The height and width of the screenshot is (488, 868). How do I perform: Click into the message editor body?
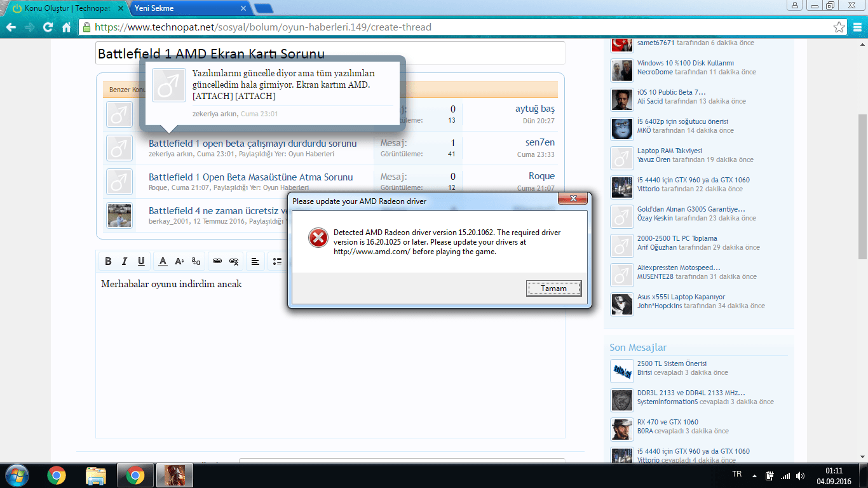pos(330,356)
